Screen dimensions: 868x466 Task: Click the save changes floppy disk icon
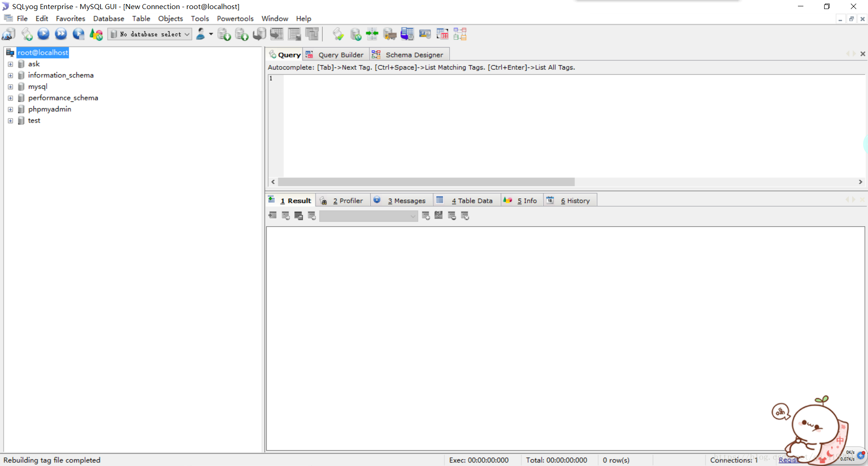(439, 215)
